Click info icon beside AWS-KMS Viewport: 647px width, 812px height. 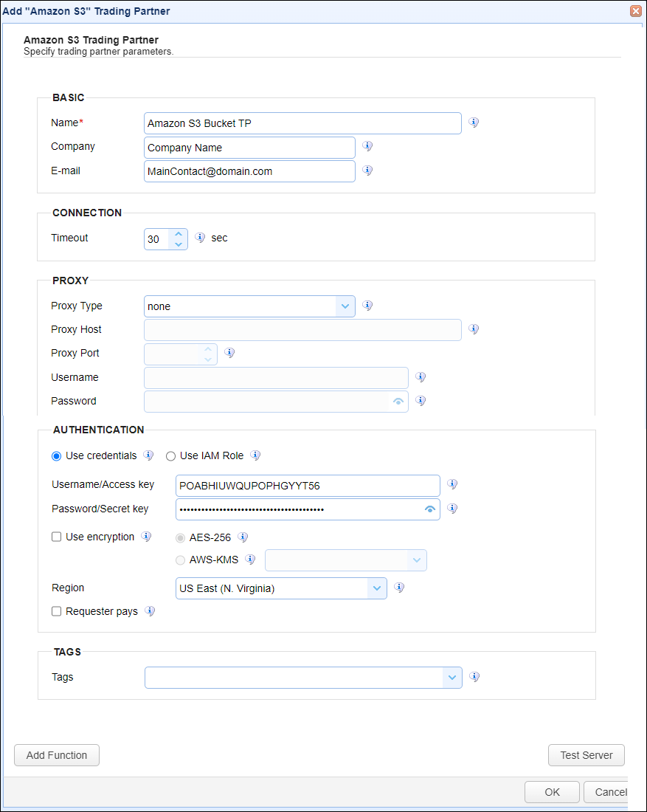[251, 560]
